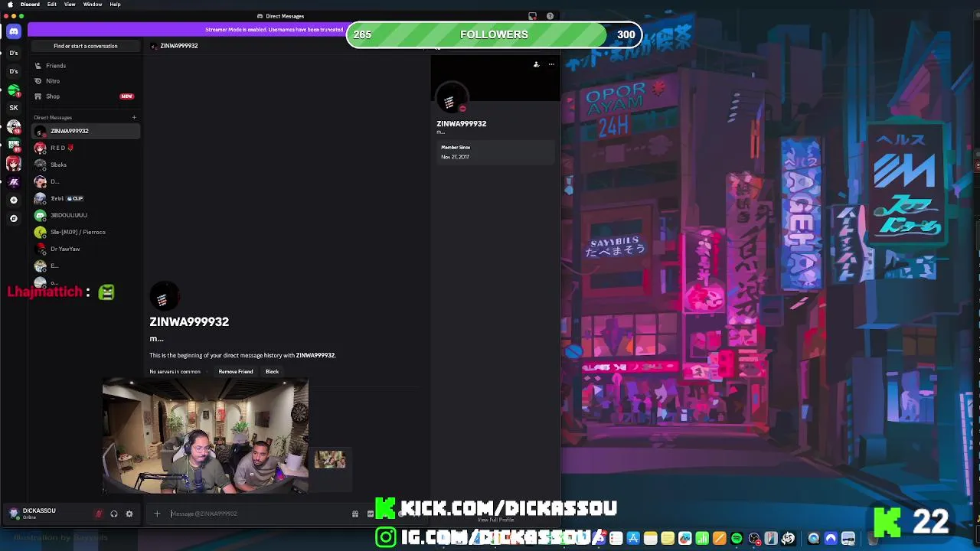Open the R E D direct message
The width and height of the screenshot is (980, 551).
(84, 148)
